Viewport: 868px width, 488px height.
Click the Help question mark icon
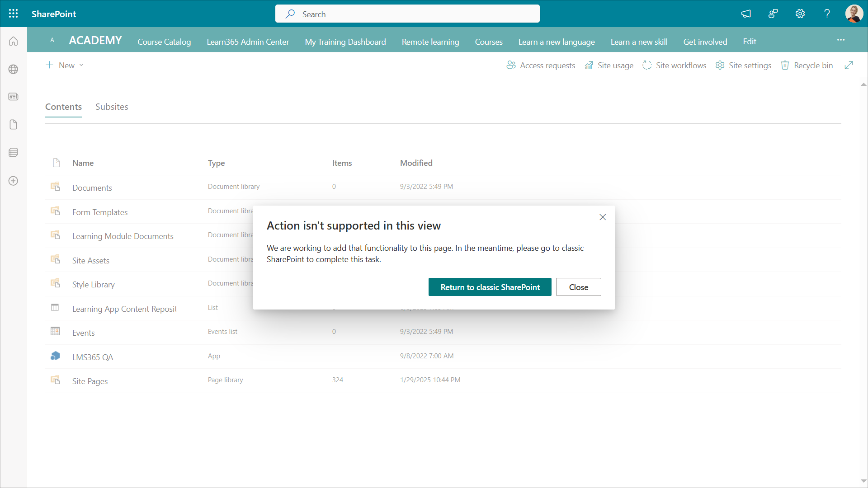click(x=827, y=14)
